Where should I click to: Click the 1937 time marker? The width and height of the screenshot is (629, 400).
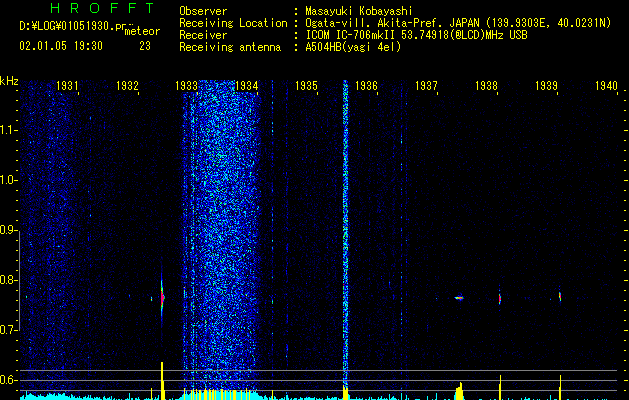tap(426, 85)
